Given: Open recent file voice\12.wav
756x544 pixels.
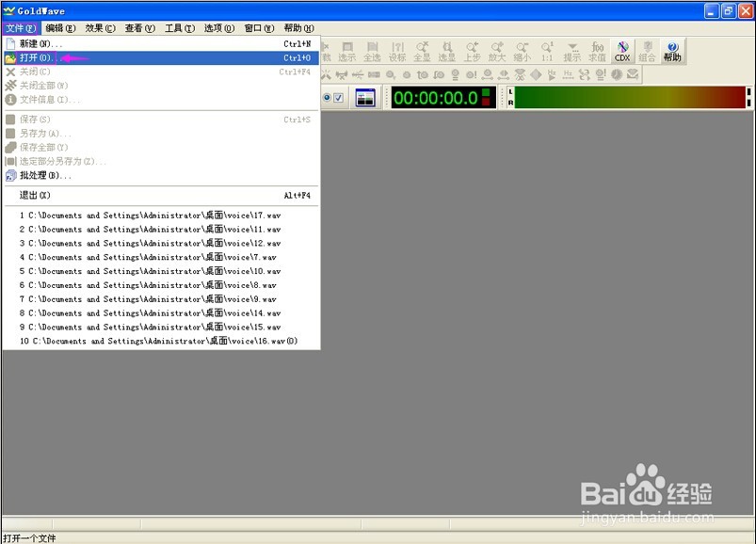Looking at the screenshot, I should pos(161,244).
